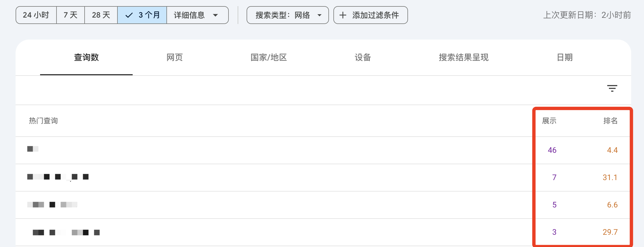Click position value 6.6

click(612, 205)
